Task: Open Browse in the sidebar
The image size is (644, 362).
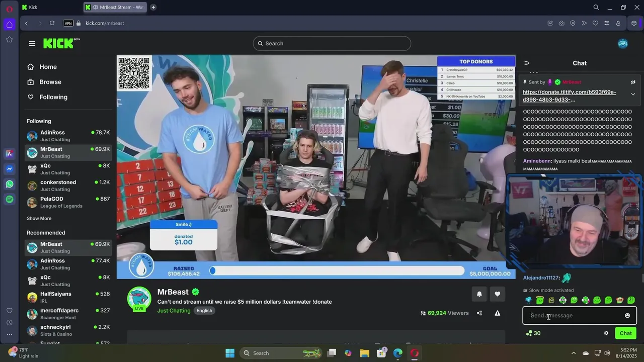Action: point(44,82)
